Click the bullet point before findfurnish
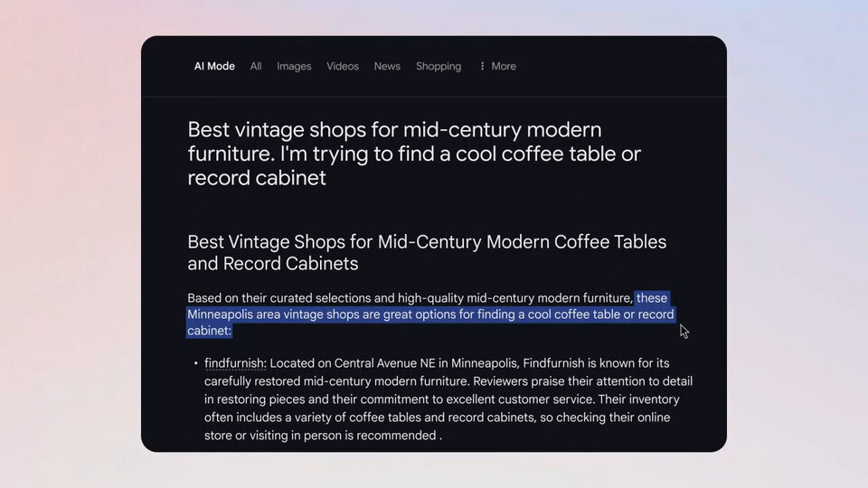This screenshot has width=868, height=488. (x=195, y=363)
